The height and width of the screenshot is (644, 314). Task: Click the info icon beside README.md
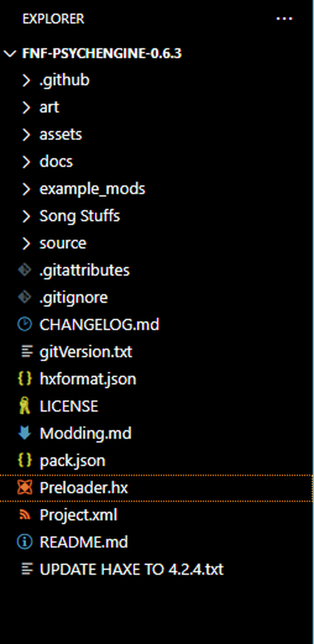(25, 542)
